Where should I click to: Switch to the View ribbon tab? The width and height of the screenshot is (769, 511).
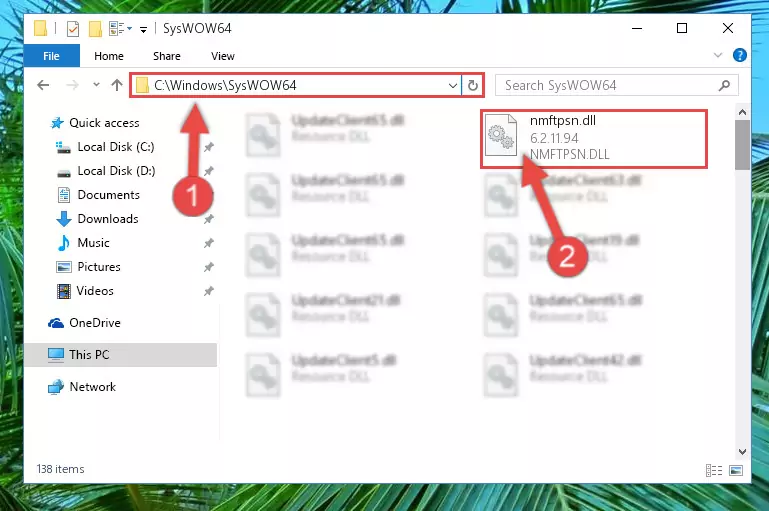(x=223, y=56)
